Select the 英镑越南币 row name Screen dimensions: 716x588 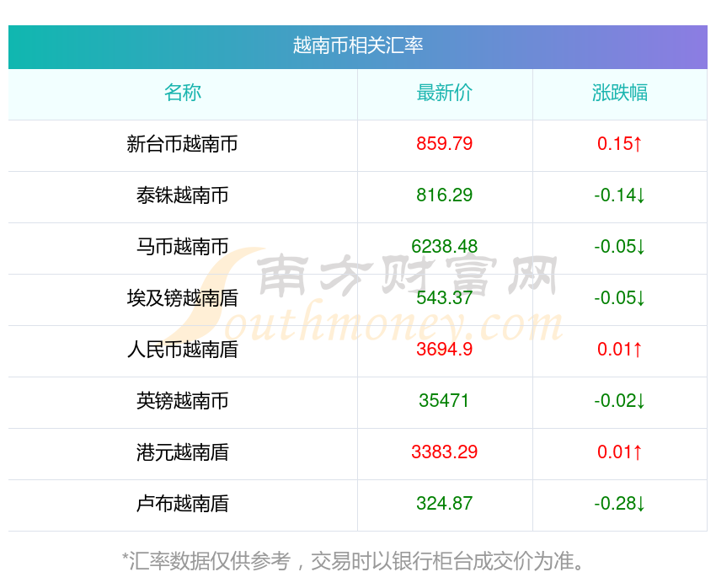click(183, 401)
